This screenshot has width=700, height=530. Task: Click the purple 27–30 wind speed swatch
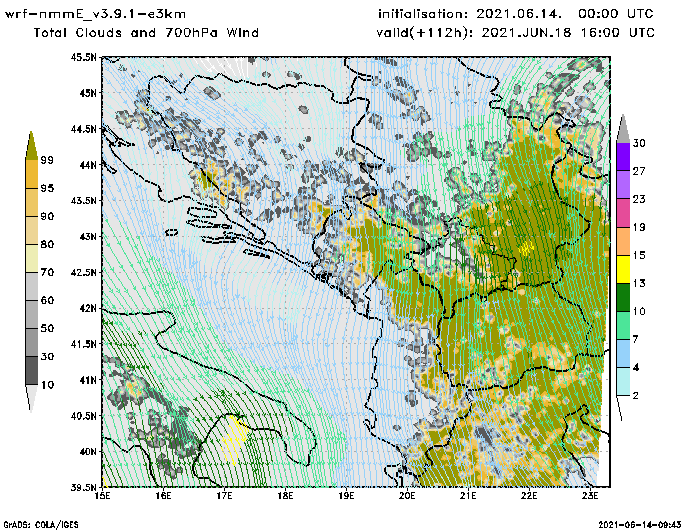pyautogui.click(x=623, y=157)
